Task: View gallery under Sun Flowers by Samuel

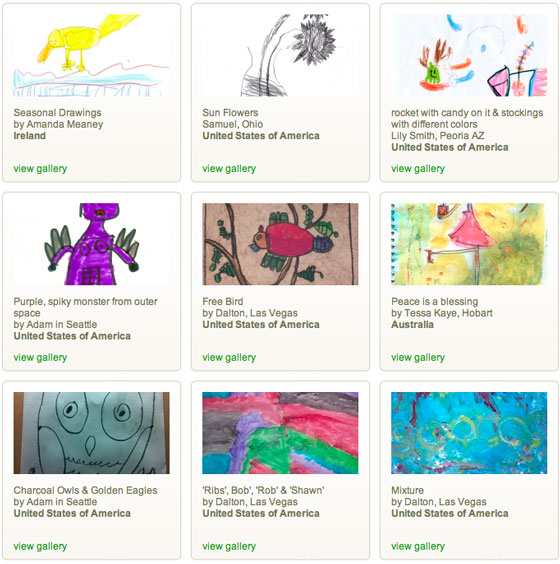Action: coord(229,169)
